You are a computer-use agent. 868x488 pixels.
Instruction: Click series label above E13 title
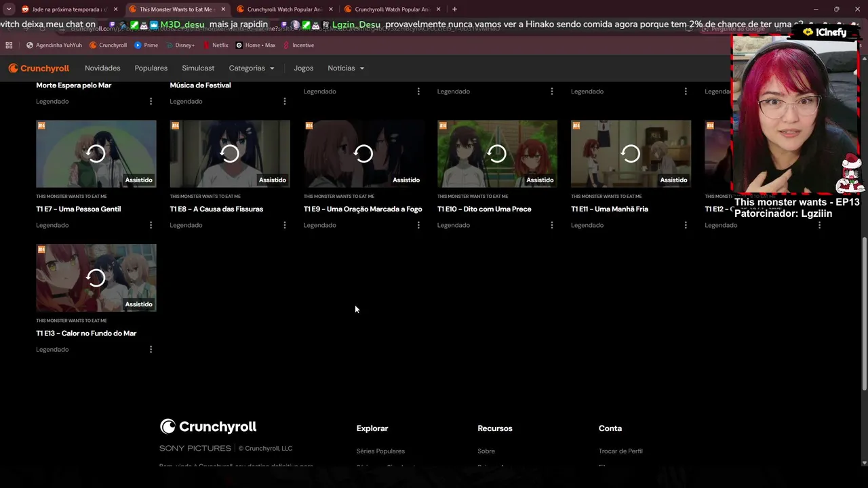coord(71,321)
